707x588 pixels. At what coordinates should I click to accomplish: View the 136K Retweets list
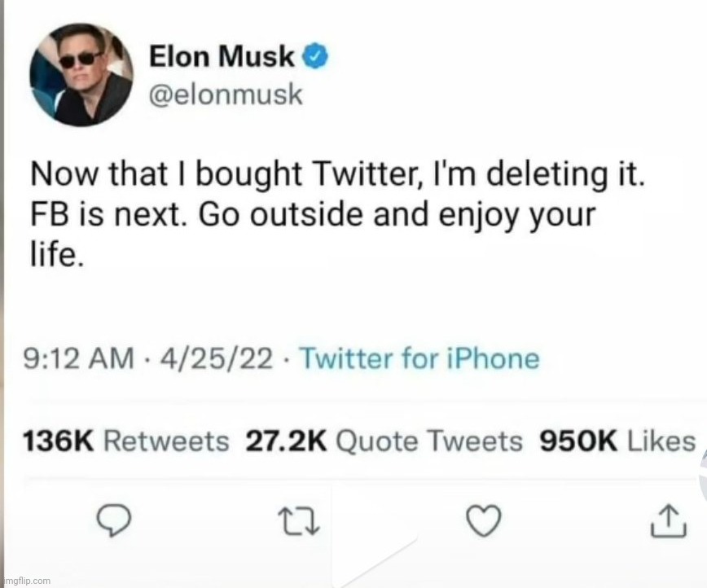(126, 441)
